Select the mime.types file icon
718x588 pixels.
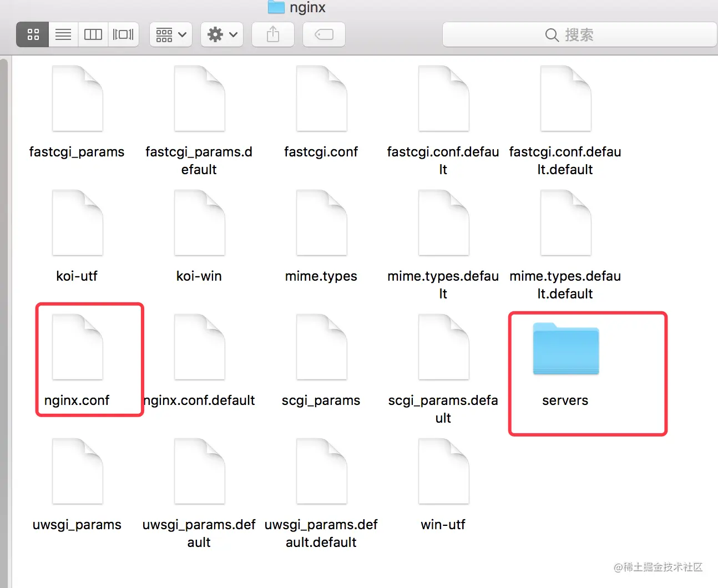click(322, 223)
